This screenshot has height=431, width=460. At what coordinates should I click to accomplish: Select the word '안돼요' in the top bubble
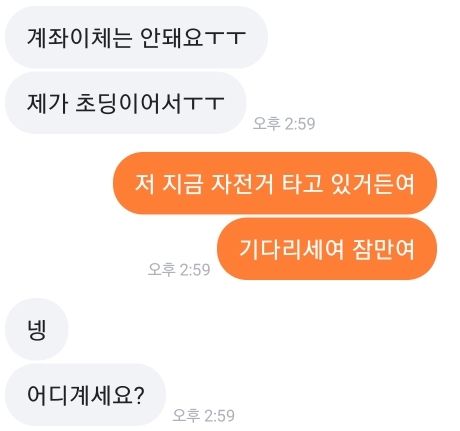point(171,37)
